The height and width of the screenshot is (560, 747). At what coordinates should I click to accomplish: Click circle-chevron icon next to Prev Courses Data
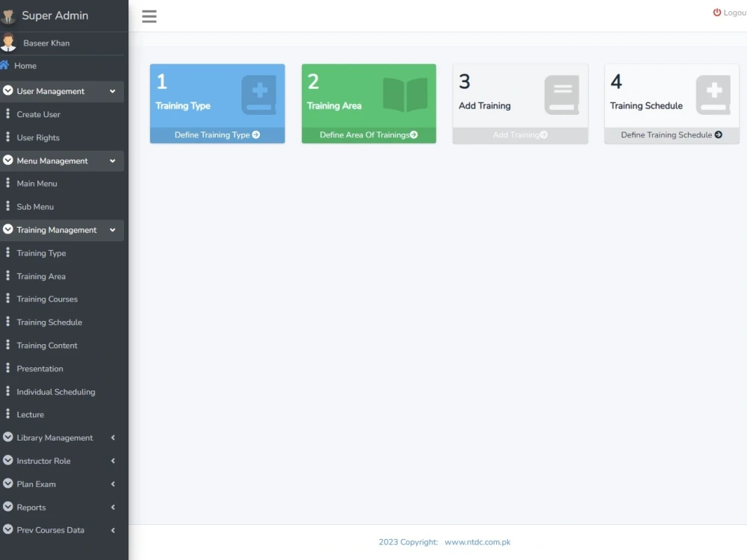pos(7,529)
